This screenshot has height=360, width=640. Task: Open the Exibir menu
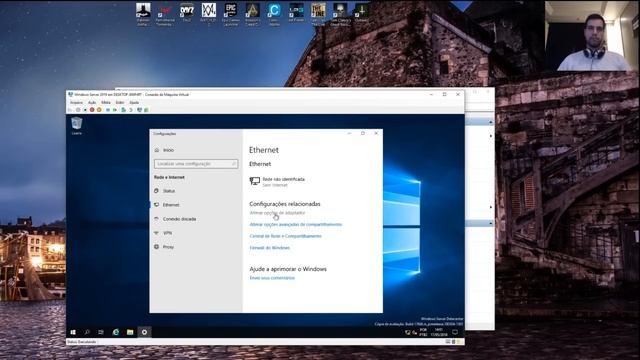pyautogui.click(x=120, y=102)
